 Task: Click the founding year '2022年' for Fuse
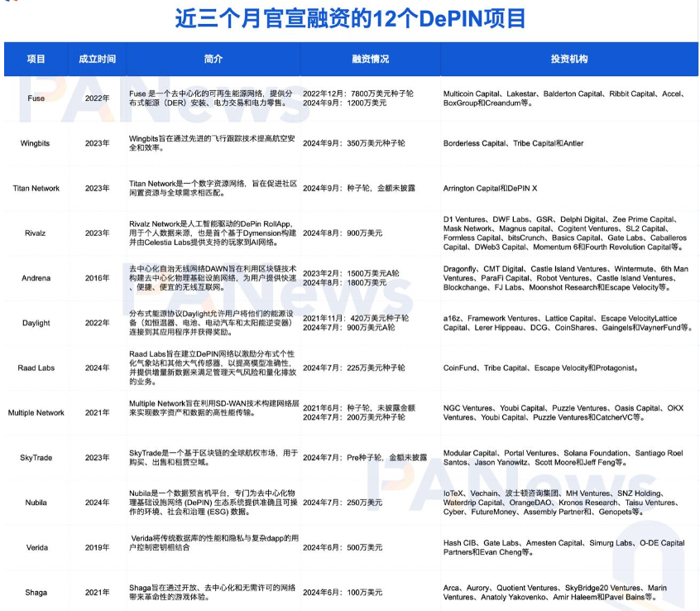(98, 99)
